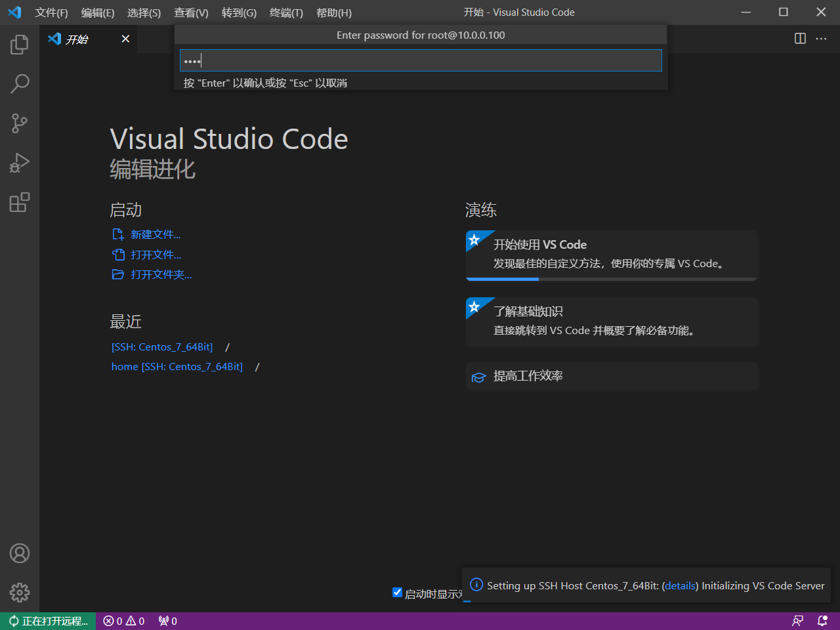Expand the 了解基础知识 walkthrough item
This screenshot has height=630, width=840.
[612, 322]
